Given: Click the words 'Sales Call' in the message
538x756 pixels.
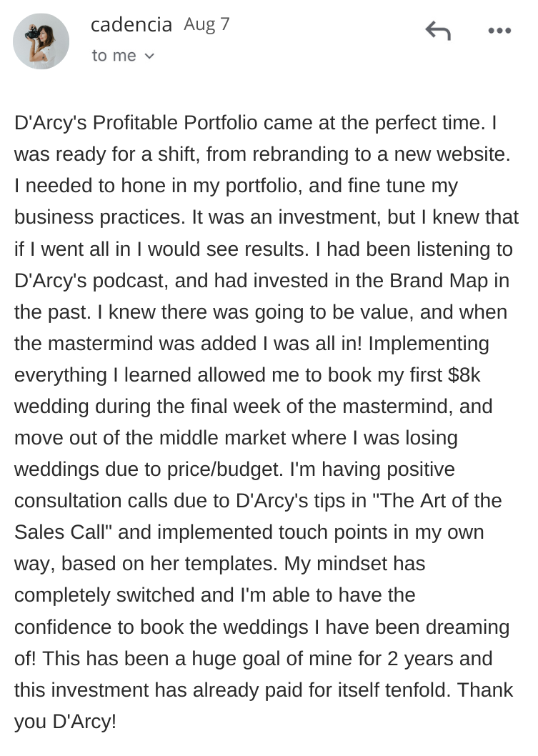Looking at the screenshot, I should point(59,532).
